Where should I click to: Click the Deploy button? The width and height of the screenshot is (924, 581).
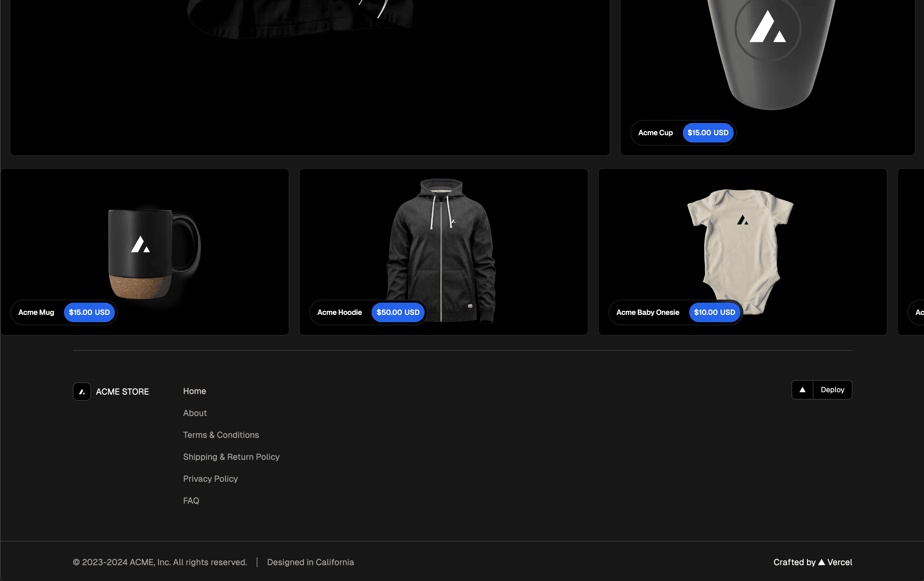tap(832, 389)
